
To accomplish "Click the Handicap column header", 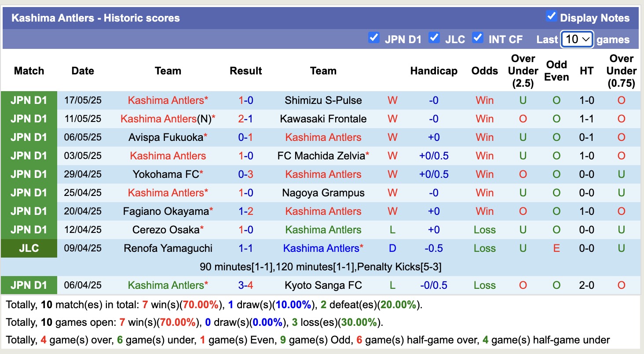I will [434, 70].
